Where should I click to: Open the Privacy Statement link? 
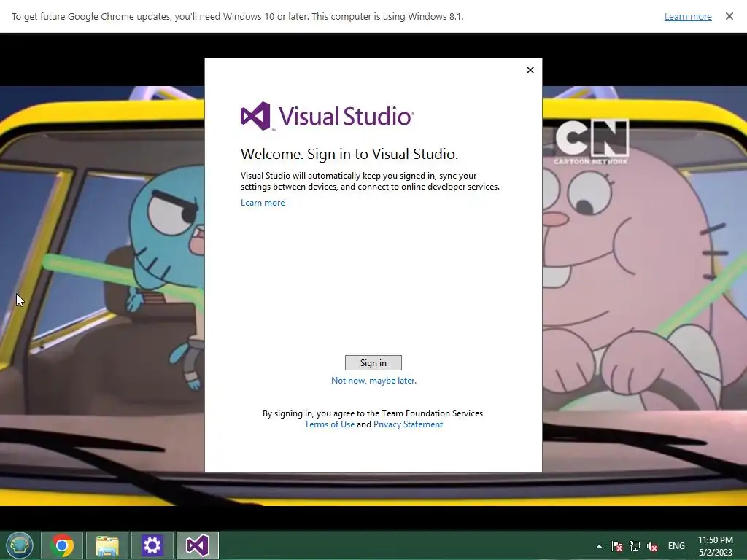point(408,424)
